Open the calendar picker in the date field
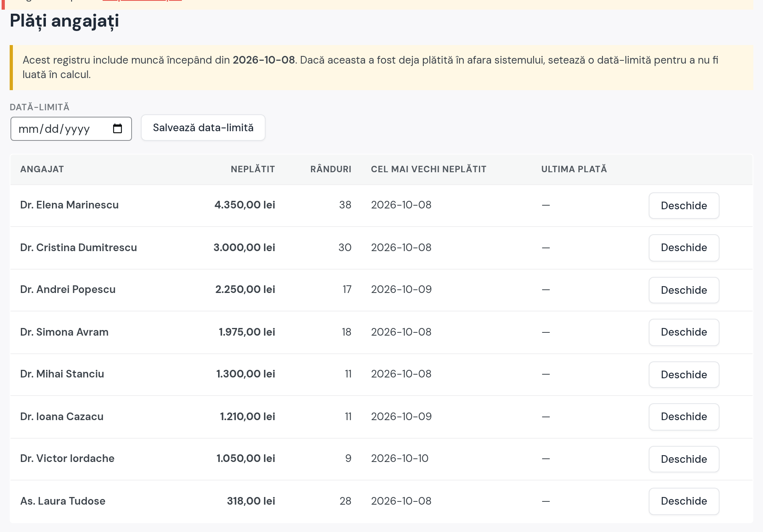Viewport: 763px width, 532px height. tap(118, 129)
